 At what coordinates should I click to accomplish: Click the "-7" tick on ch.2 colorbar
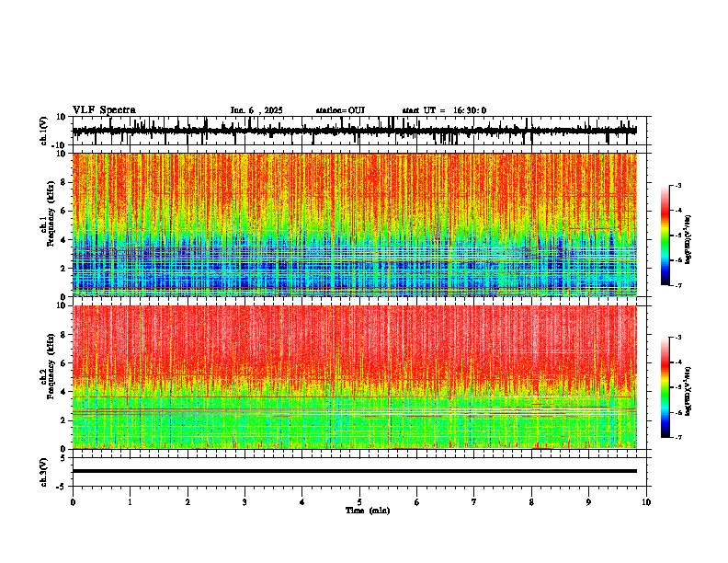[x=678, y=438]
